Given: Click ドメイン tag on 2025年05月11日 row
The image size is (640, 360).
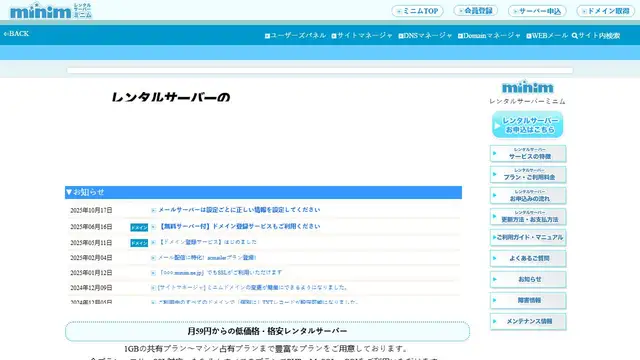Looking at the screenshot, I should 139,243.
